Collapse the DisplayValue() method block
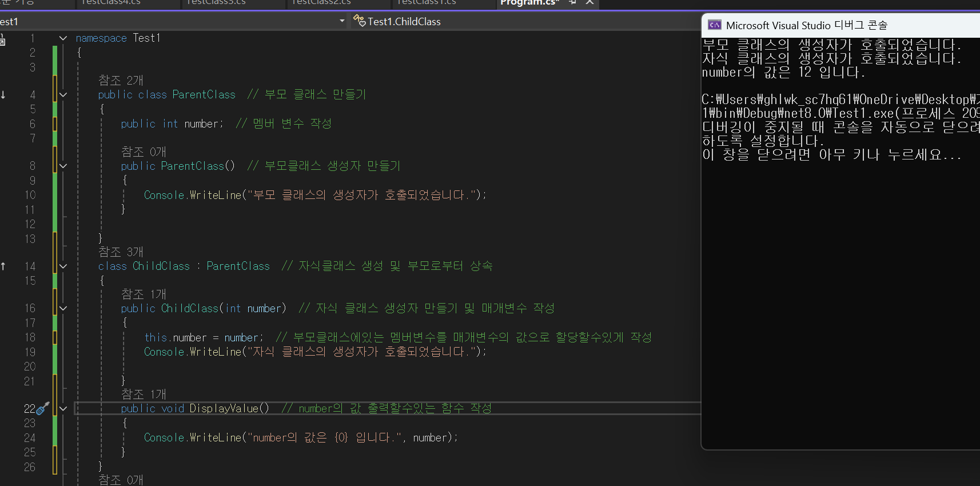 [63, 409]
